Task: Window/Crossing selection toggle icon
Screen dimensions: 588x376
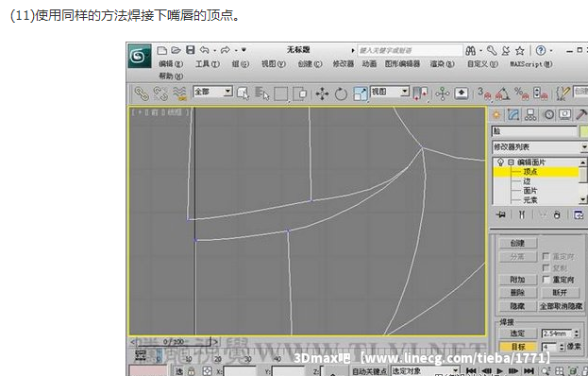Action: pos(299,94)
